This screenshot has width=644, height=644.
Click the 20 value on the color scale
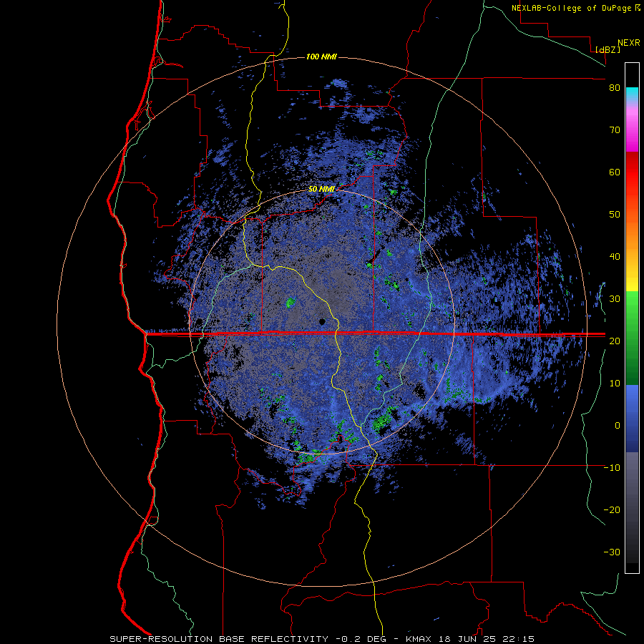(x=615, y=341)
